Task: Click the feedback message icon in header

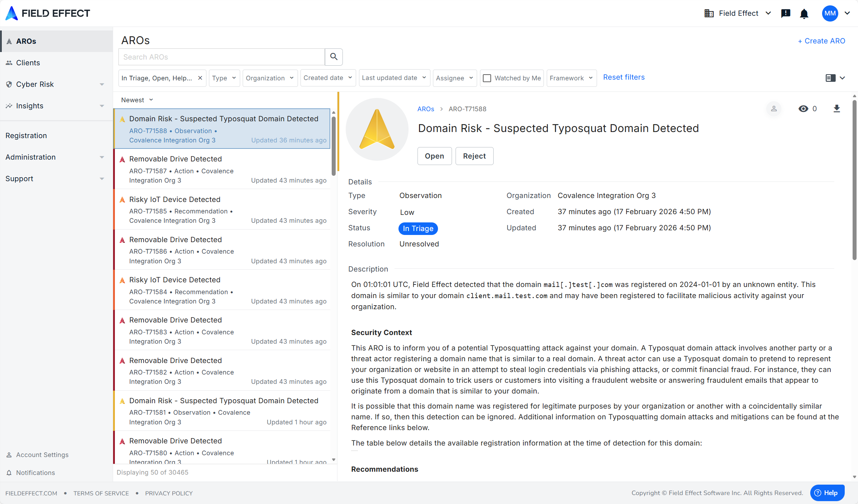Action: (x=785, y=14)
